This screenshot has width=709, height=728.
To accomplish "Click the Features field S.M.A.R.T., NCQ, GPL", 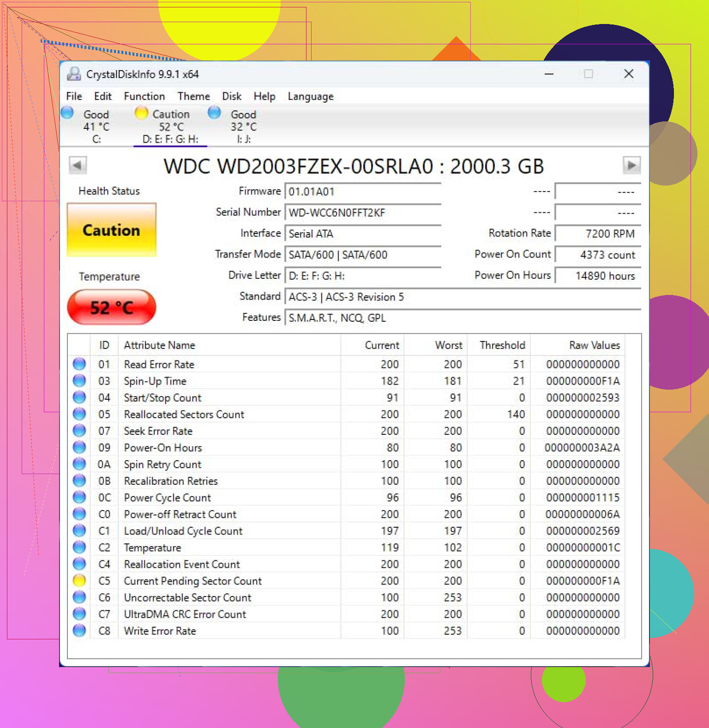I will [463, 318].
